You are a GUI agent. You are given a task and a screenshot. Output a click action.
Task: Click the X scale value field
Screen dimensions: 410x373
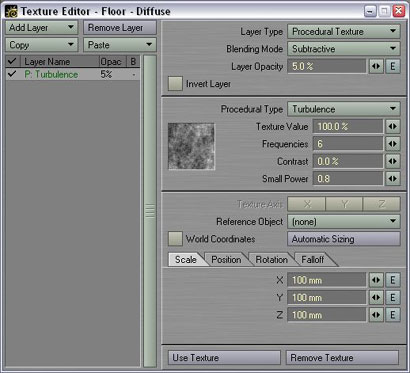326,280
